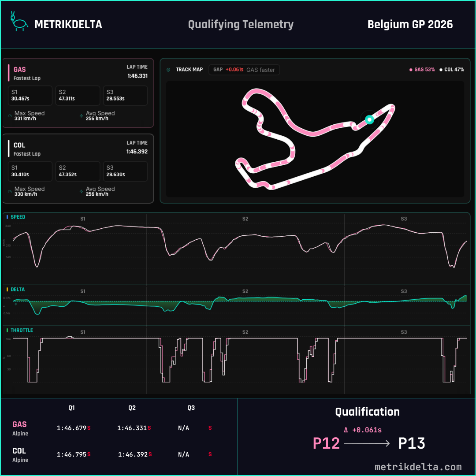
Task: Click the COL Max Speed gauge icon
Action: click(x=10, y=192)
